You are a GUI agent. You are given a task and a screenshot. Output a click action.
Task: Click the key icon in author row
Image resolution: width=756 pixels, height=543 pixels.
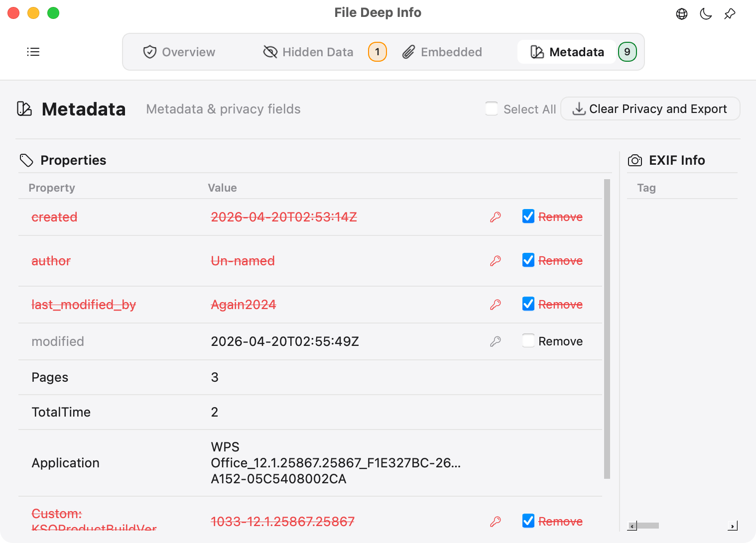pyautogui.click(x=496, y=261)
